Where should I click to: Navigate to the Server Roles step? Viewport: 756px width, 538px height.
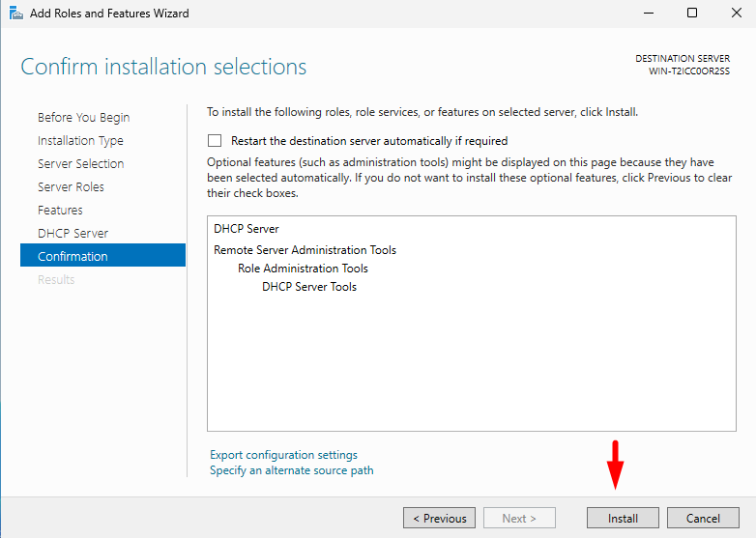coord(71,186)
